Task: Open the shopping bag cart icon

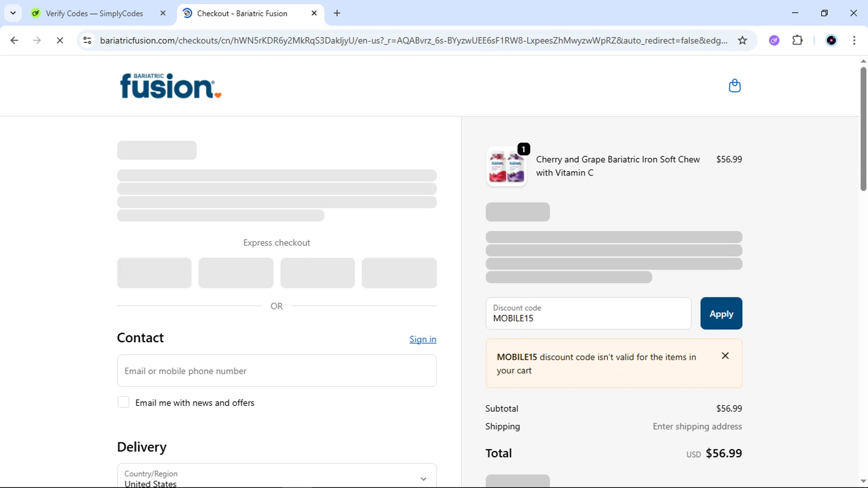Action: [734, 86]
